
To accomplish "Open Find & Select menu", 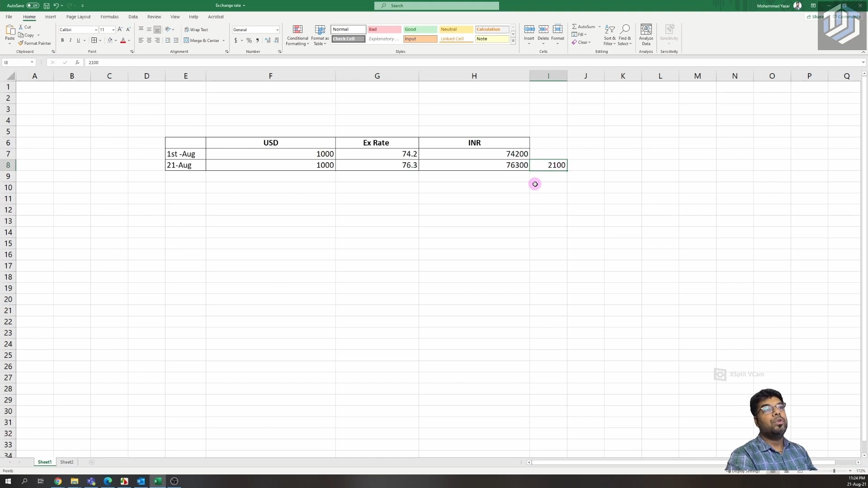I will [624, 35].
